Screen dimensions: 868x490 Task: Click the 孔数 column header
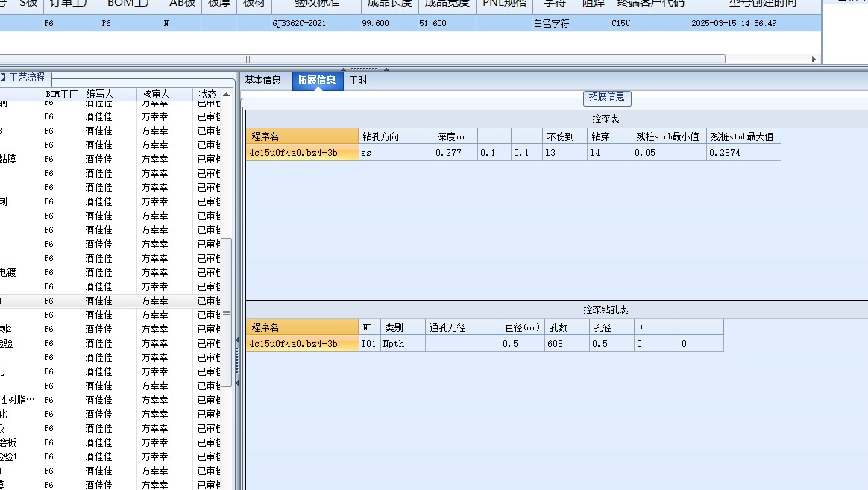(567, 327)
